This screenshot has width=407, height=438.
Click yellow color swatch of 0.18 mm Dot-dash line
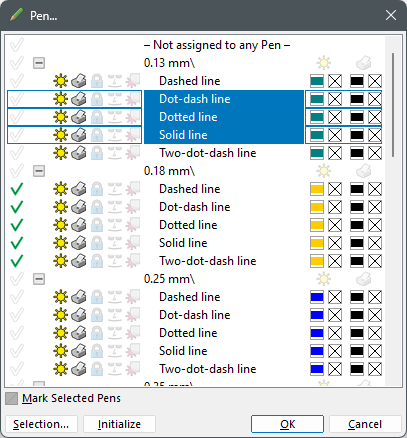[x=317, y=207]
